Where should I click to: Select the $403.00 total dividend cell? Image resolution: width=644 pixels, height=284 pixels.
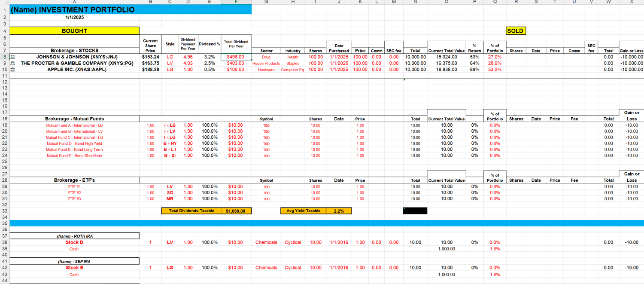click(x=236, y=63)
